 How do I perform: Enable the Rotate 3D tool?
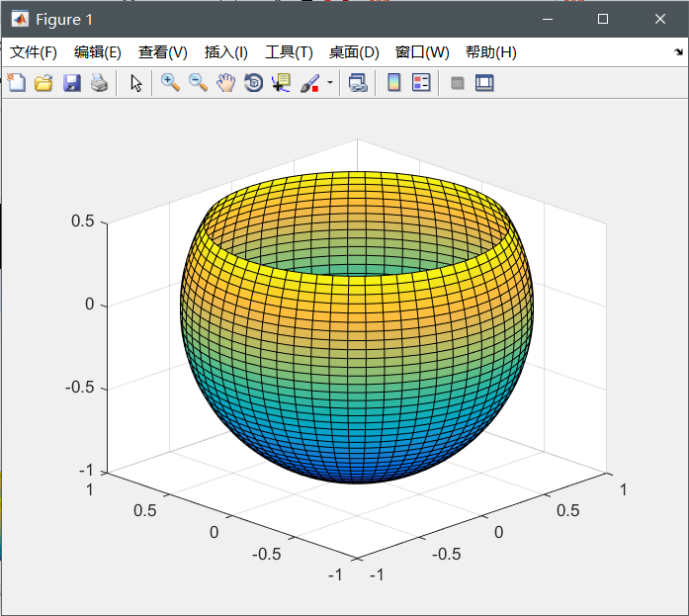coord(253,83)
